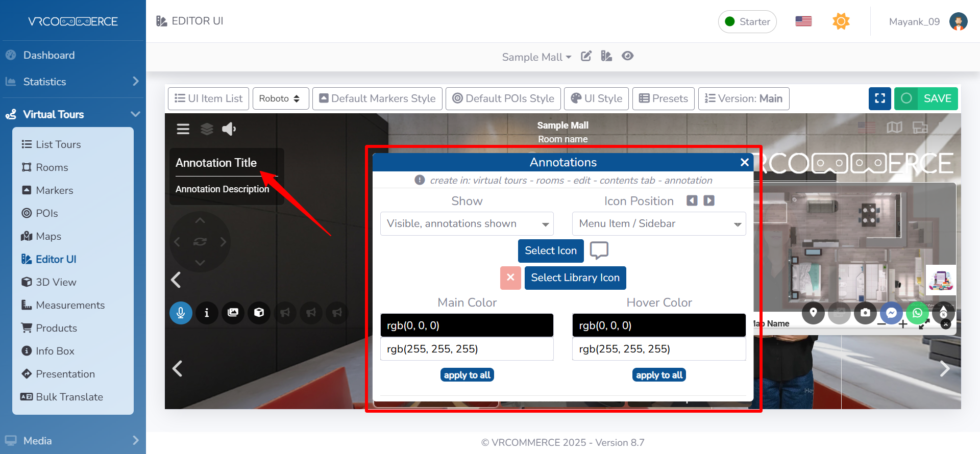
Task: Open Products in the sidebar menu
Action: click(56, 328)
